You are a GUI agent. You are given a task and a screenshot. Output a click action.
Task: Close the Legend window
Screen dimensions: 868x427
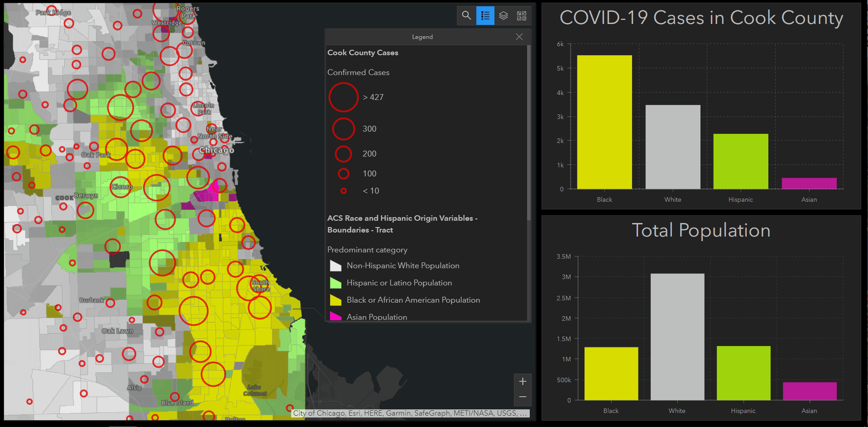click(x=519, y=37)
